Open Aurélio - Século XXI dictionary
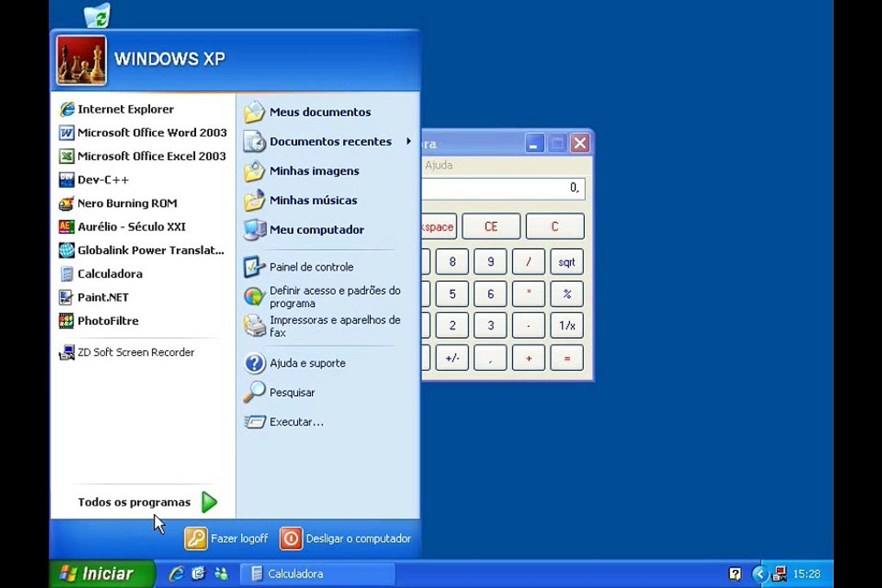This screenshot has width=882, height=588. coord(122,227)
